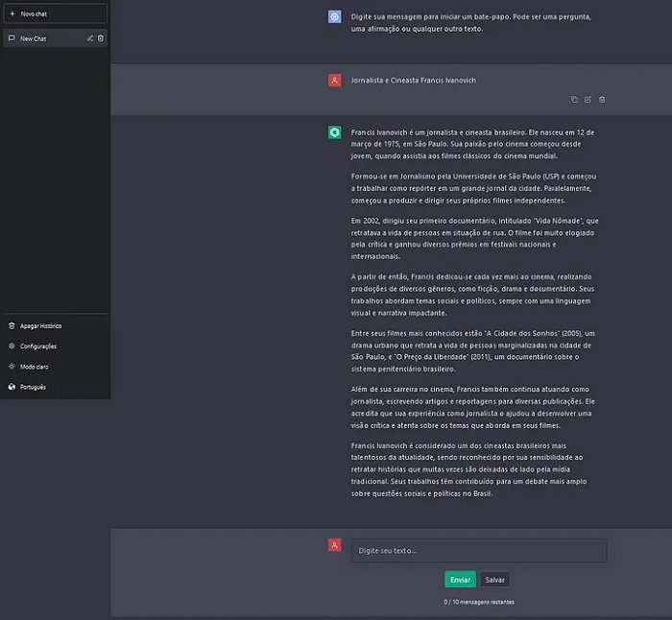Start a conversation with Novo chat button
Image resolution: width=672 pixels, height=620 pixels.
point(54,13)
